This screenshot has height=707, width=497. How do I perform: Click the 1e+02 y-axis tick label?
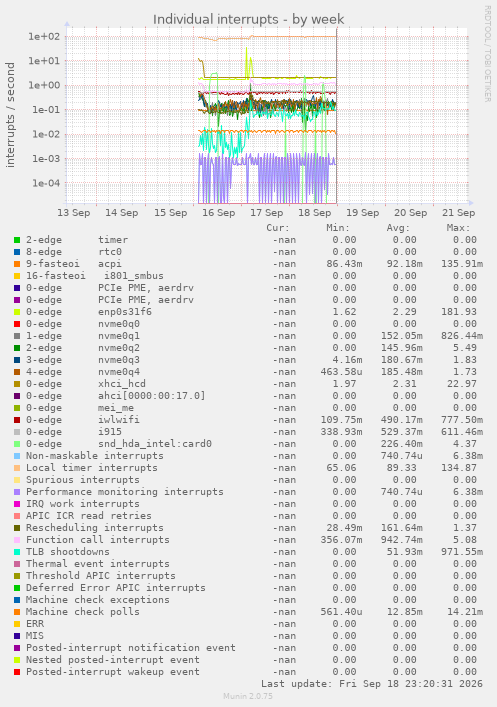pos(44,37)
